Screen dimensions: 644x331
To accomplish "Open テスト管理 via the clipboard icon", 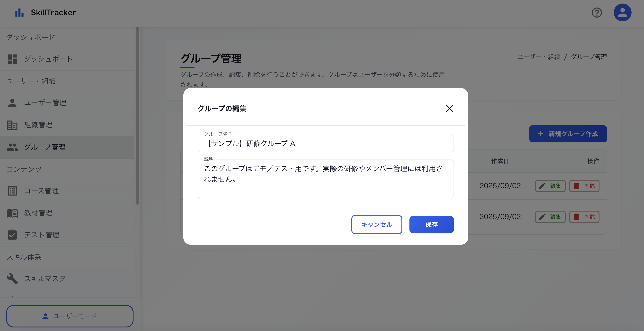I will [x=12, y=235].
